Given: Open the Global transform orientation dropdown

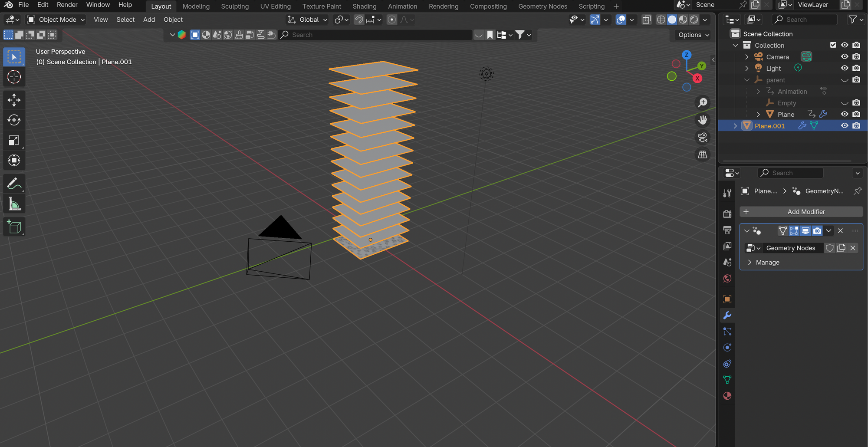Looking at the screenshot, I should pyautogui.click(x=308, y=20).
